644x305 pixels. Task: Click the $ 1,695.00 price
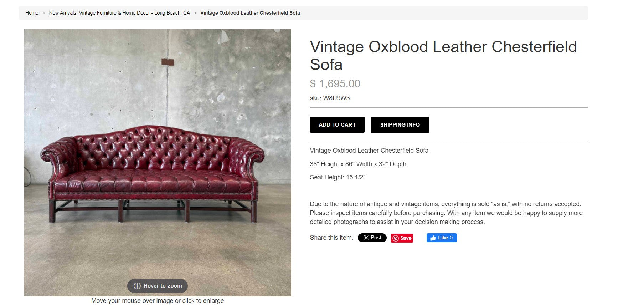pos(335,84)
